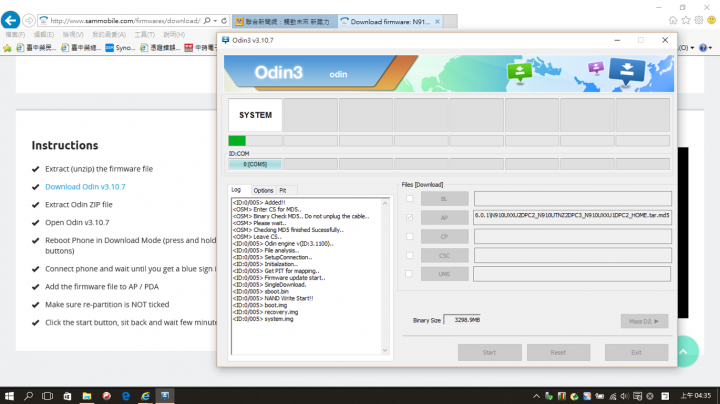720x404 pixels.
Task: Click the UMS file button
Action: pos(444,274)
